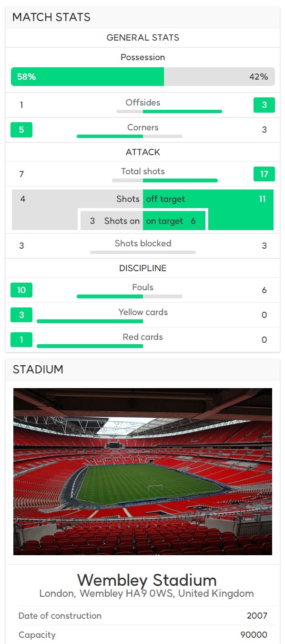Image resolution: width=285 pixels, height=644 pixels.
Task: Select the Corners green badge showing 5
Action: click(x=21, y=130)
